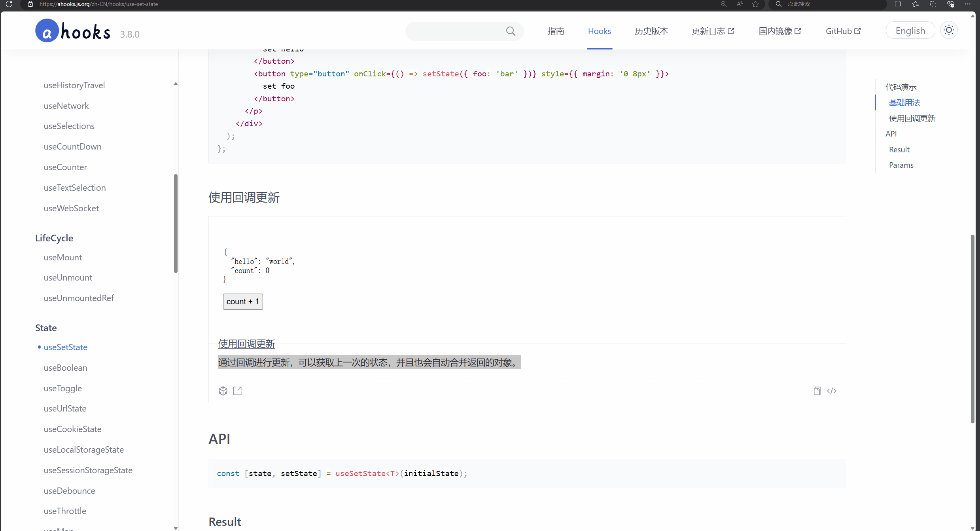
Task: Open the demo in CodeSandbox
Action: 223,391
